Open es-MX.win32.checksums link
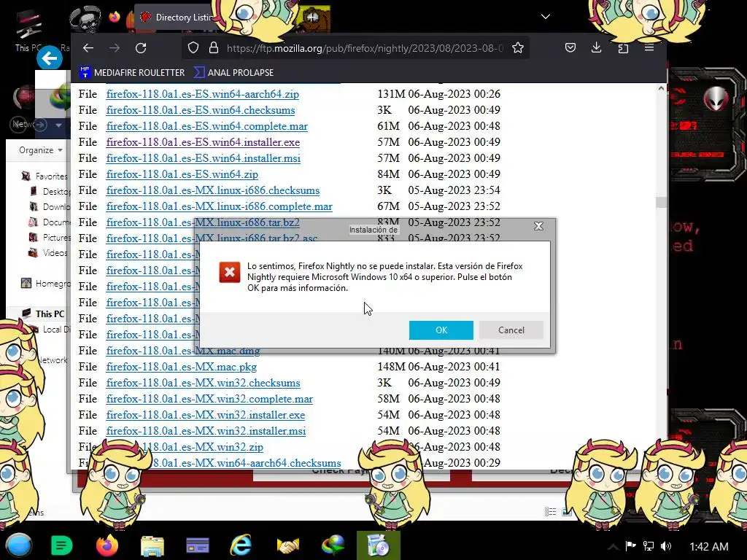The image size is (747, 560). click(203, 383)
